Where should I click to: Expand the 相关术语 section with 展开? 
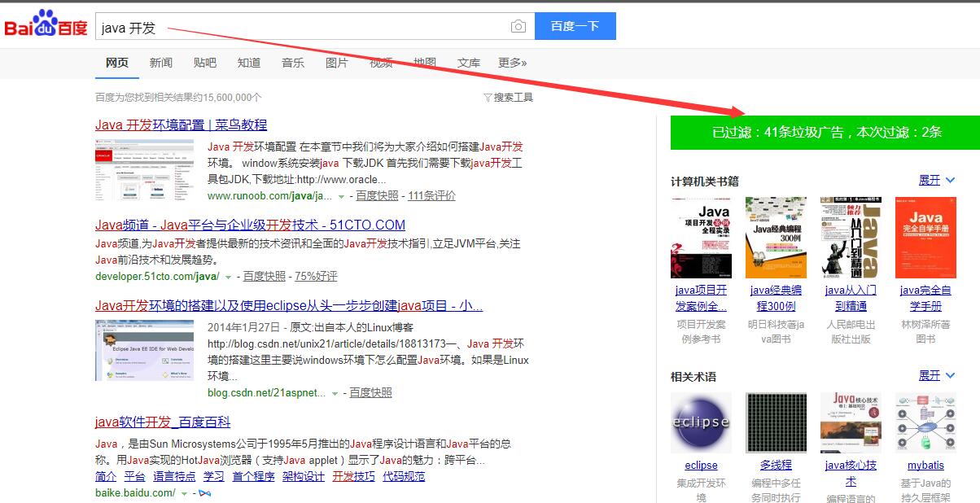[x=937, y=376]
